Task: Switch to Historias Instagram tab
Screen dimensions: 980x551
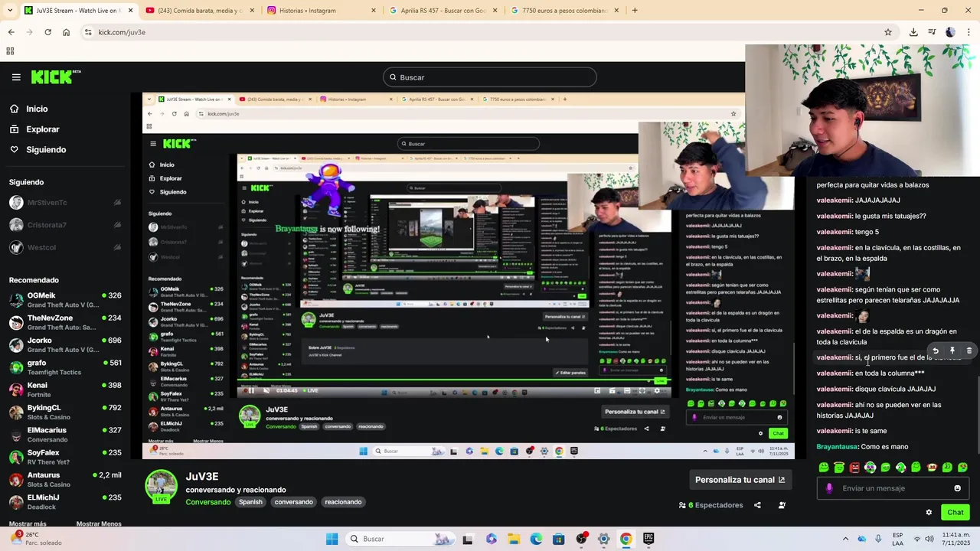Action: pyautogui.click(x=322, y=11)
